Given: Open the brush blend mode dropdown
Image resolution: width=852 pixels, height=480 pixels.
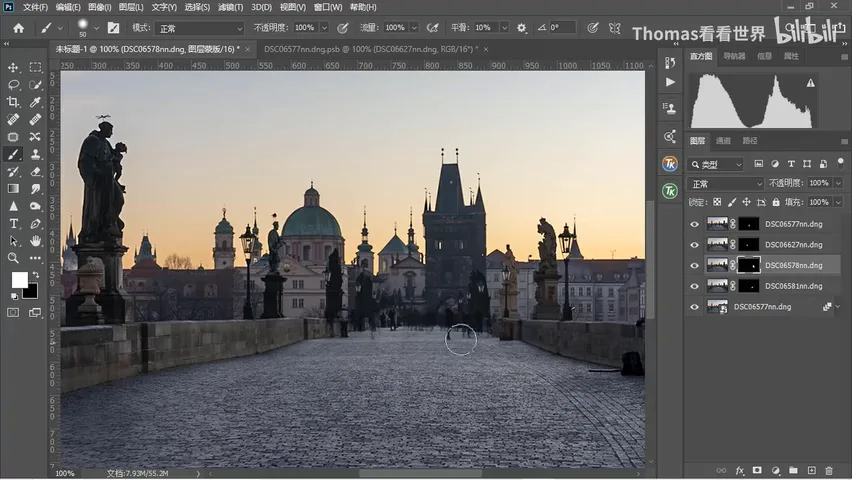Looking at the screenshot, I should [x=199, y=28].
